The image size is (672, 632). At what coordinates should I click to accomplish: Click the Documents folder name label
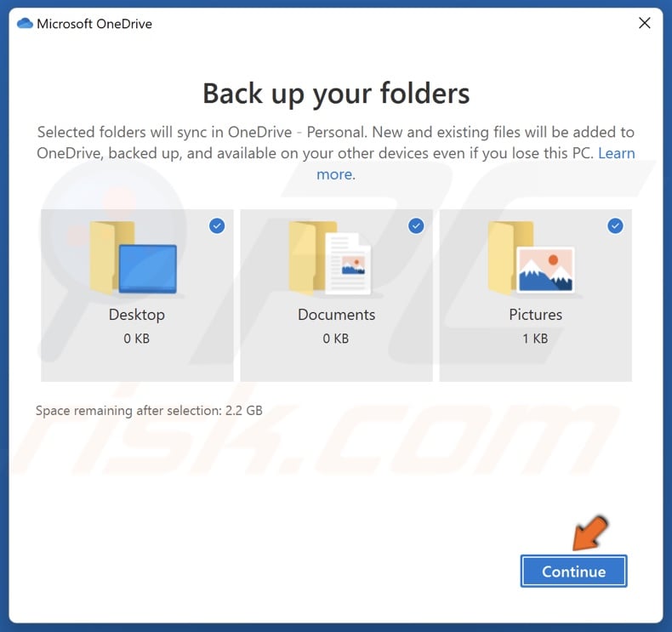[x=336, y=315]
